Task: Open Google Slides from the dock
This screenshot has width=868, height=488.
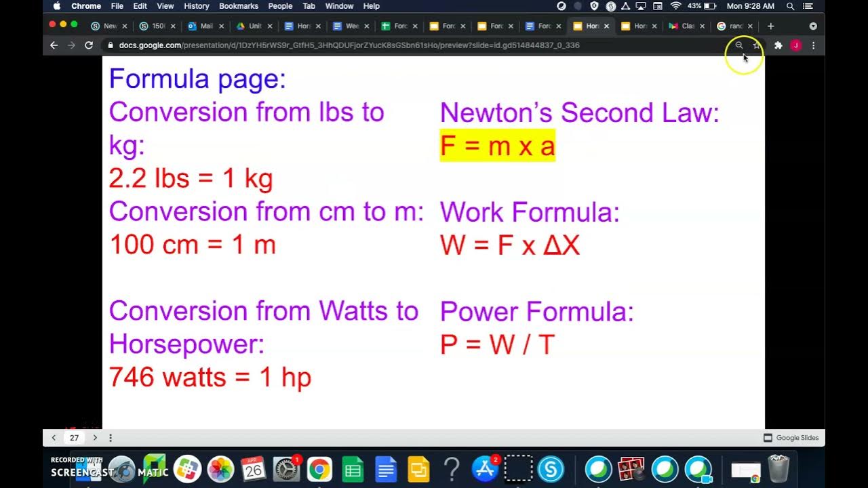Action: (x=418, y=469)
